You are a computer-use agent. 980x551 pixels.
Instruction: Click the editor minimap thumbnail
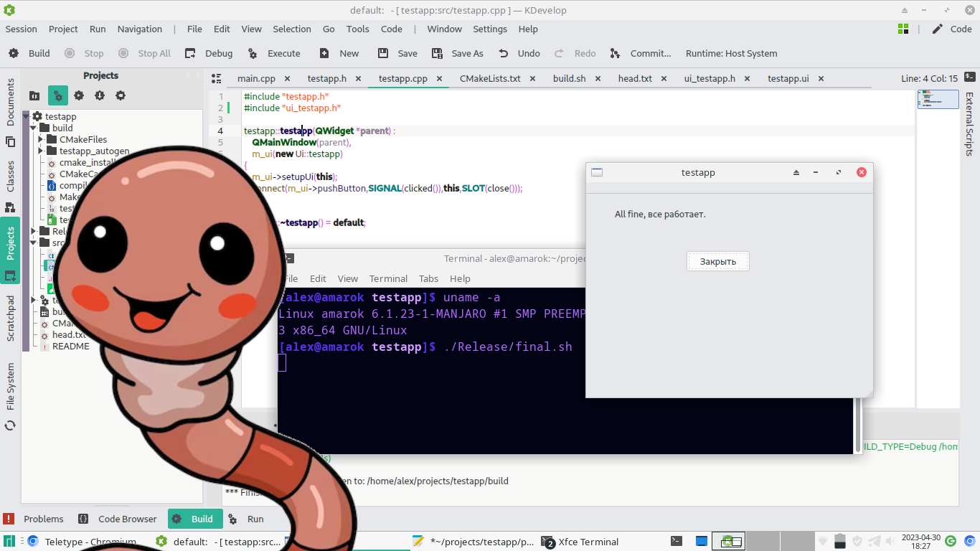pos(938,99)
